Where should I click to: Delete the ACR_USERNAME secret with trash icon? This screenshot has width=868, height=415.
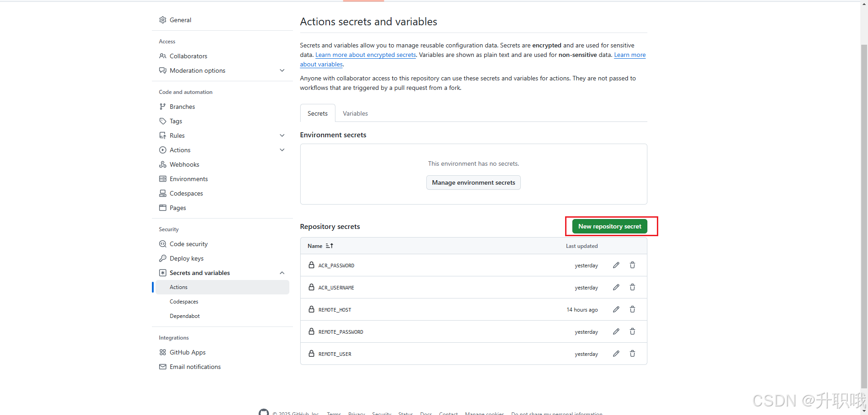[632, 287]
